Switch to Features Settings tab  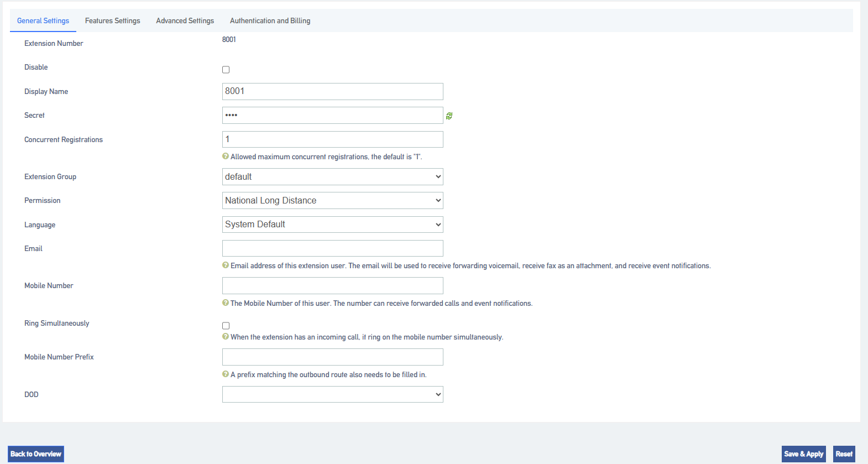coord(113,21)
